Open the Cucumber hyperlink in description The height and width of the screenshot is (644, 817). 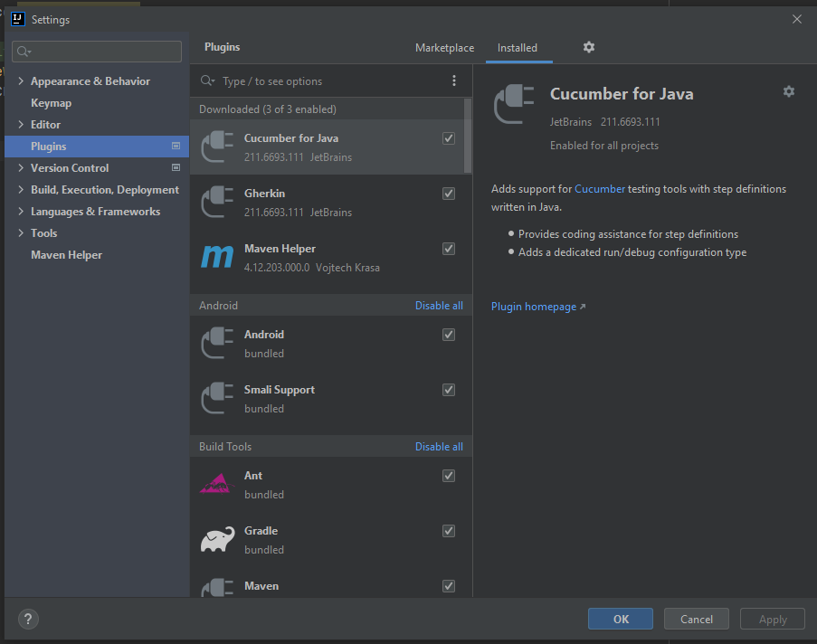click(599, 189)
